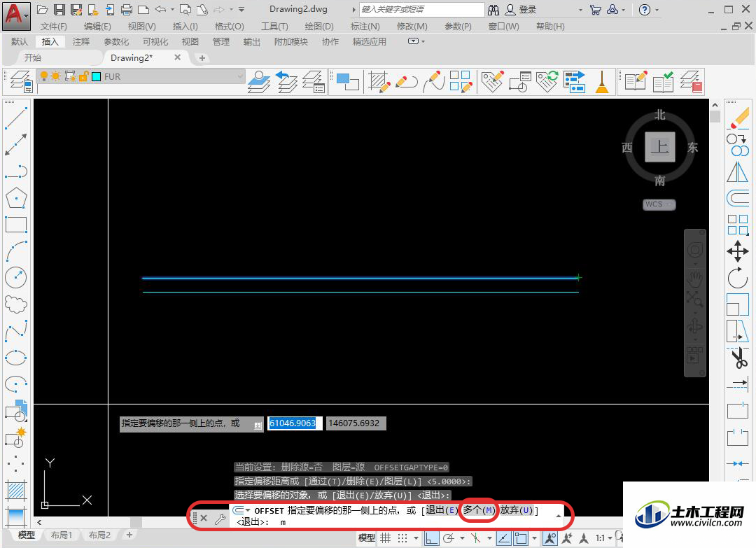Toggle grid display in status bar
Screen dimensions: 756x548
pyautogui.click(x=385, y=538)
